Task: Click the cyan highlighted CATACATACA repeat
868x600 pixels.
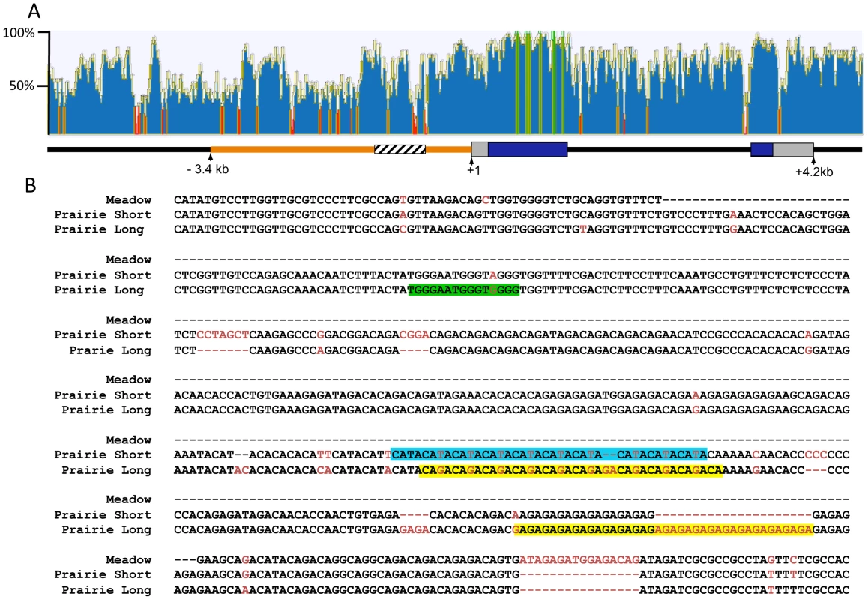Action: coord(549,454)
